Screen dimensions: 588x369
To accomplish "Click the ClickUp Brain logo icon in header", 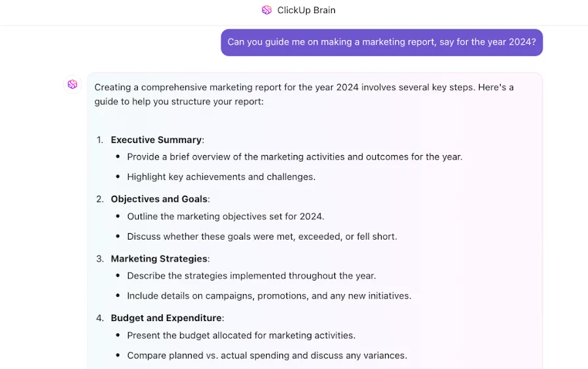I will pos(267,10).
